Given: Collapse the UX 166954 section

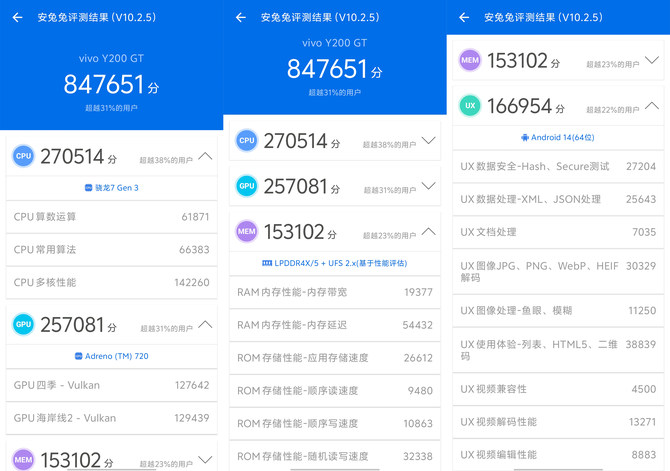Looking at the screenshot, I should pyautogui.click(x=652, y=106).
